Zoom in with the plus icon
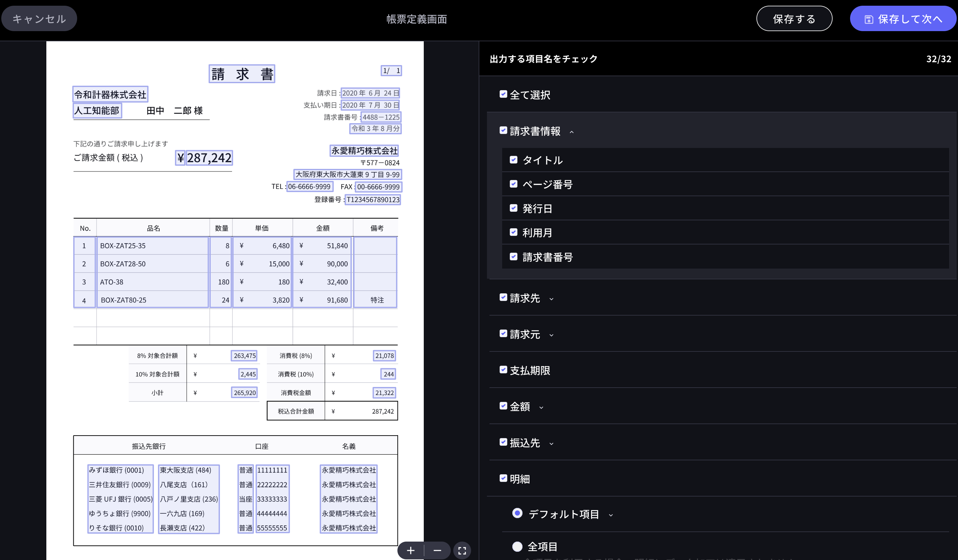The width and height of the screenshot is (958, 560). tap(410, 550)
